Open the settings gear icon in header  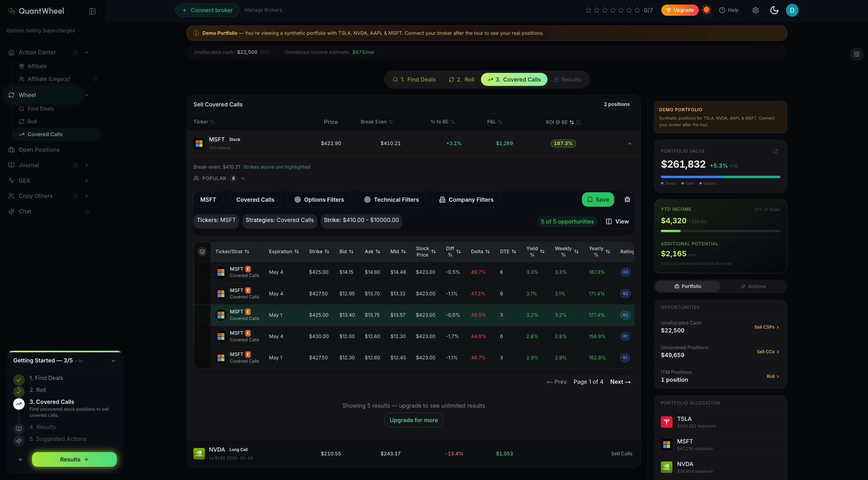tap(756, 10)
